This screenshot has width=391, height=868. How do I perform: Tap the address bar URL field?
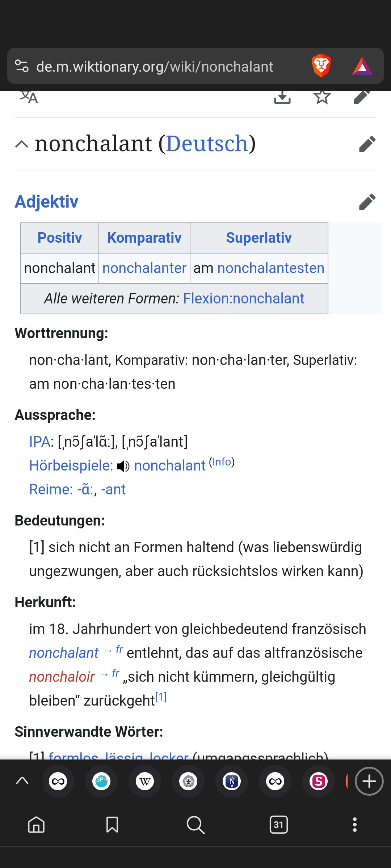tap(155, 67)
